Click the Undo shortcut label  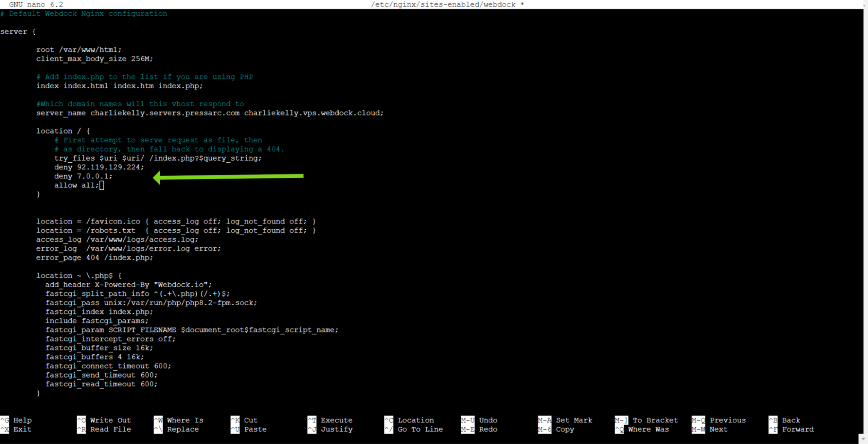(x=488, y=420)
